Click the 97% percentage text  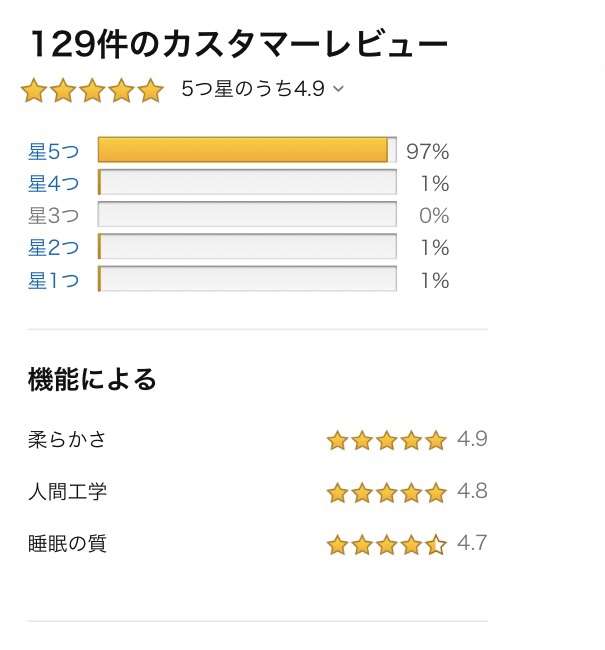428,152
